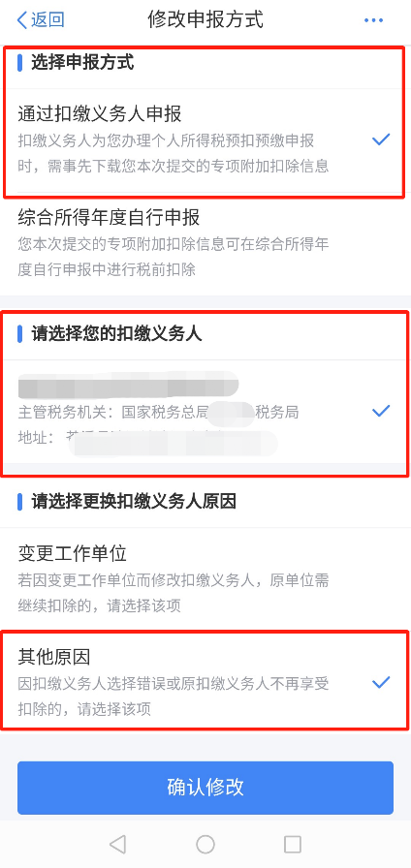Choose 变更工作单位 as the reason
Viewport: 411px width, 868px height.
(205, 579)
